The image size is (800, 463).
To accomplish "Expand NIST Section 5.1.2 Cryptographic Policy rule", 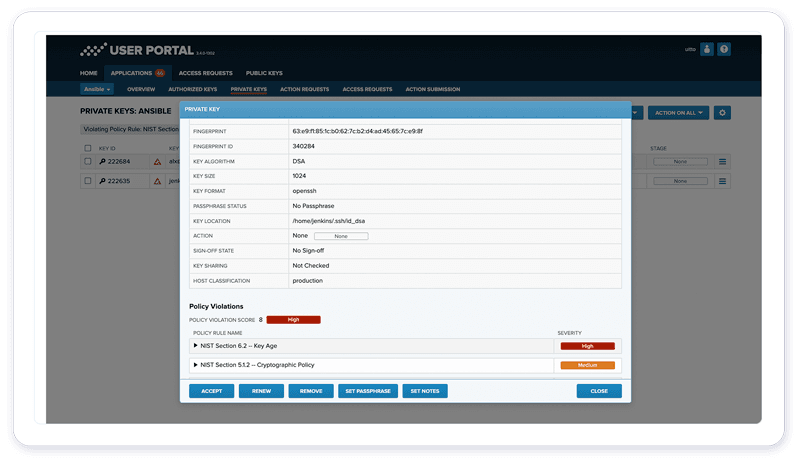I will pos(195,365).
